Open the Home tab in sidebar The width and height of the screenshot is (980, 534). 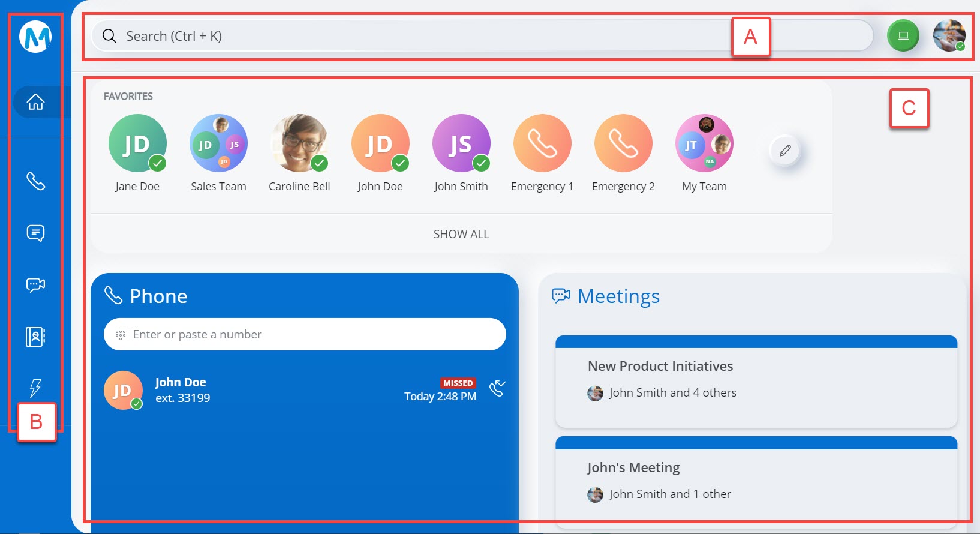36,102
